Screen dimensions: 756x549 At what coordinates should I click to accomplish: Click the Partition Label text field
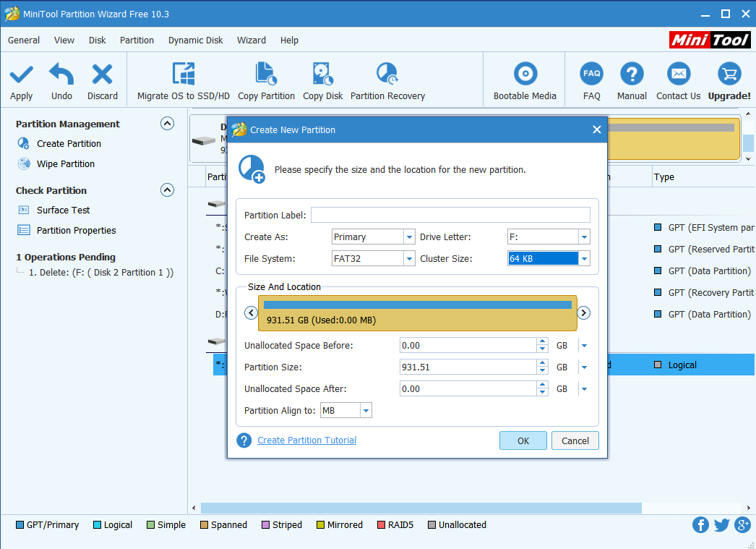coord(450,215)
